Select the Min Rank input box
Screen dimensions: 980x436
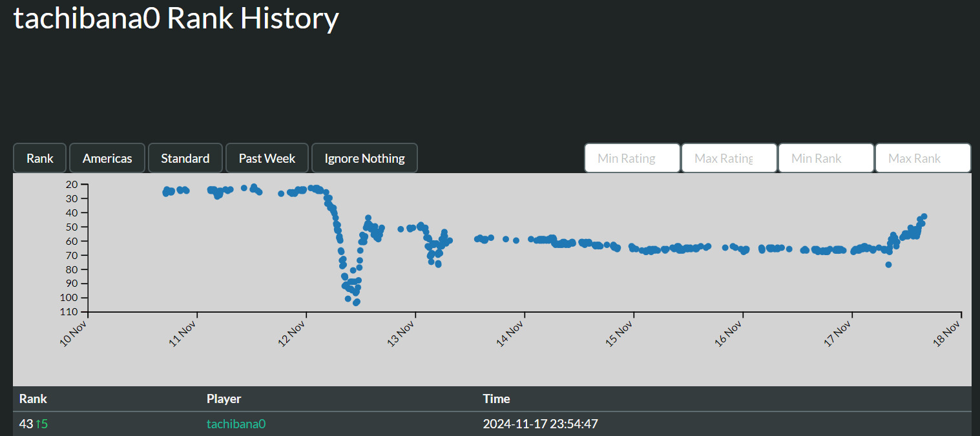click(826, 158)
